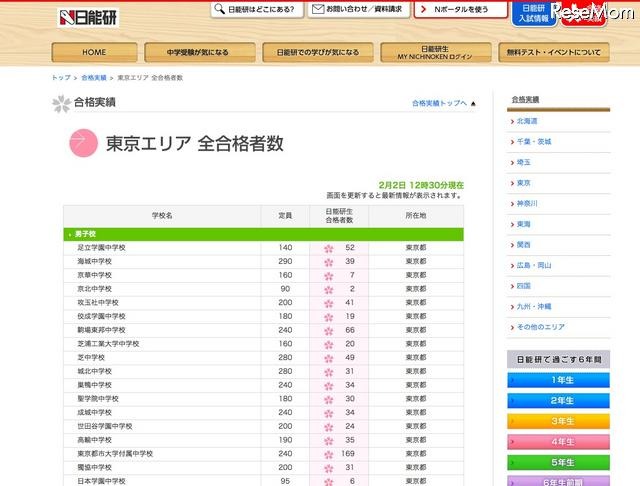Collapse the green 男子校 section header
Screen dimensions: 640x486
click(263, 234)
